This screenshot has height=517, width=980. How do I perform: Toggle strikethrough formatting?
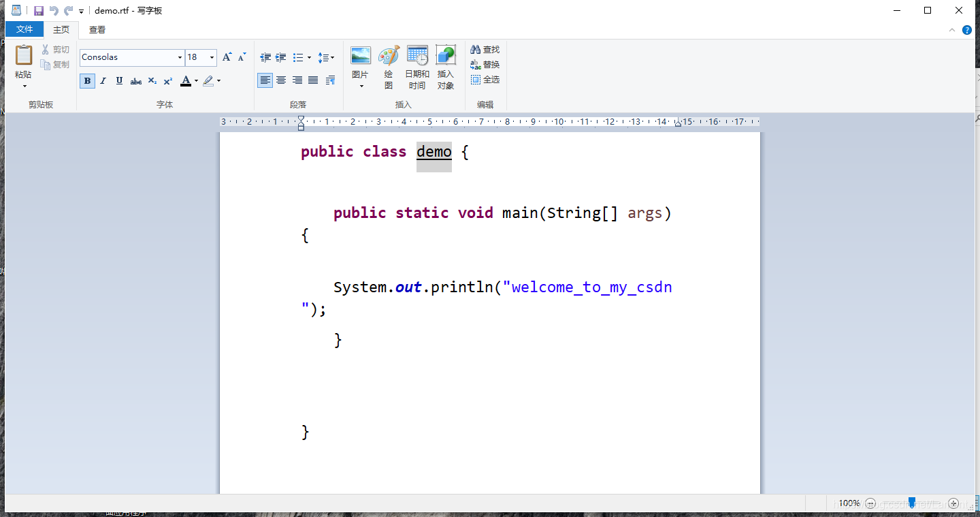point(136,81)
